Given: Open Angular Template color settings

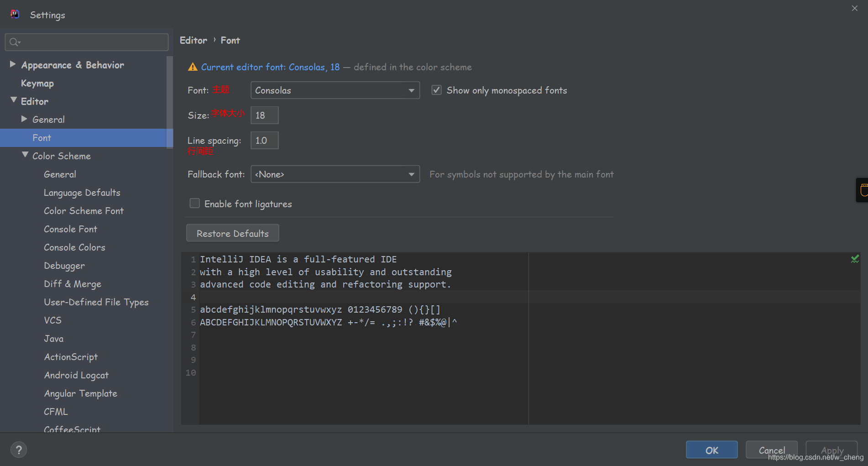Looking at the screenshot, I should coord(80,393).
